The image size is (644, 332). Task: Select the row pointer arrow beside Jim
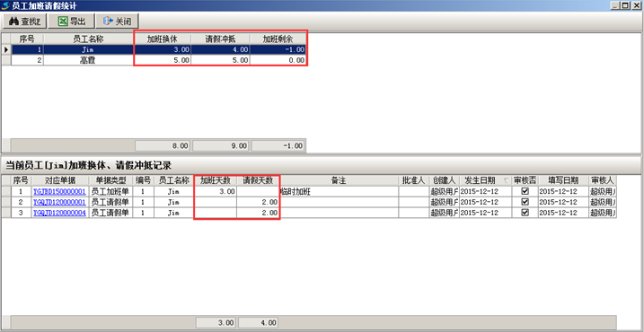(6, 49)
